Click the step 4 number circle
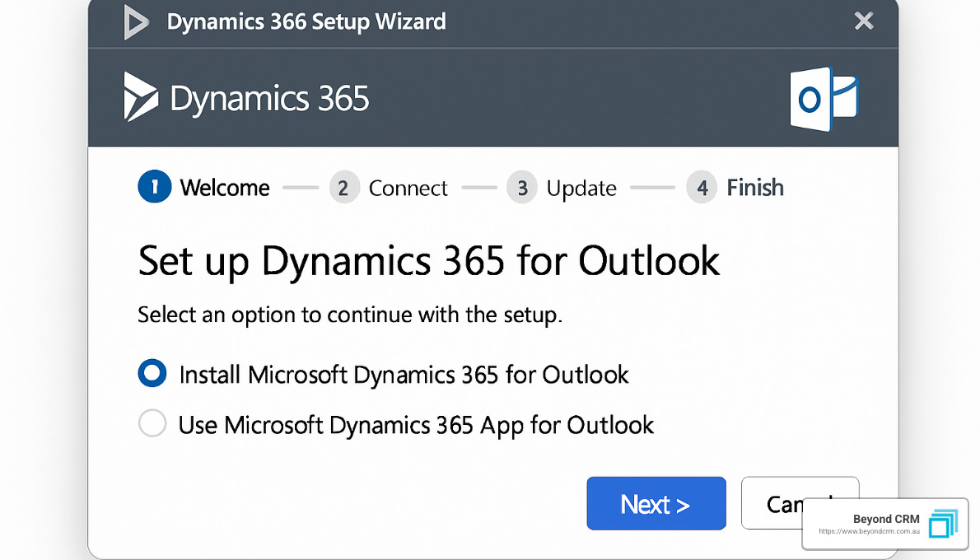The width and height of the screenshot is (980, 560). pos(702,189)
